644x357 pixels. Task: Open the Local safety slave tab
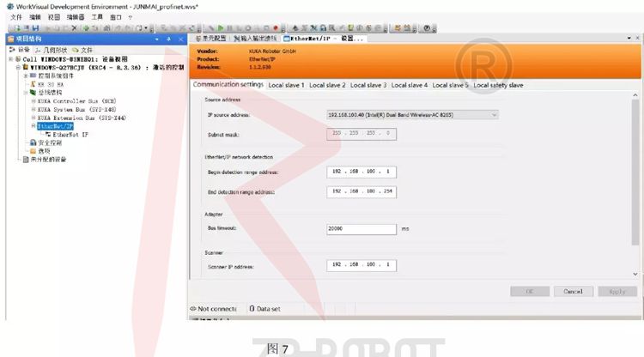(498, 85)
